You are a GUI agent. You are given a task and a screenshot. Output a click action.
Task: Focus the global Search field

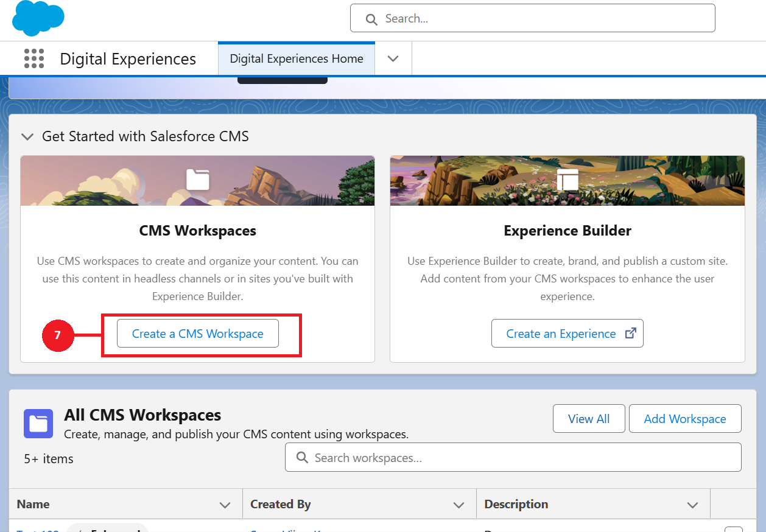542,19
